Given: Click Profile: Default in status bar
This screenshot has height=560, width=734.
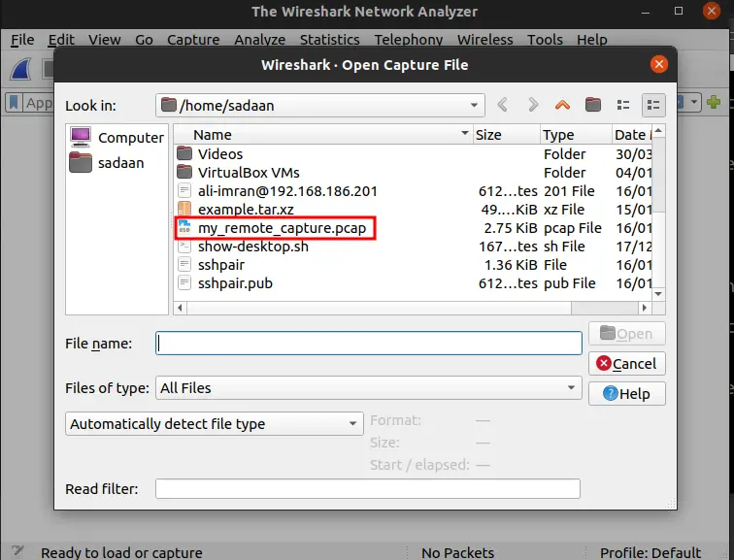Looking at the screenshot, I should pyautogui.click(x=651, y=552).
